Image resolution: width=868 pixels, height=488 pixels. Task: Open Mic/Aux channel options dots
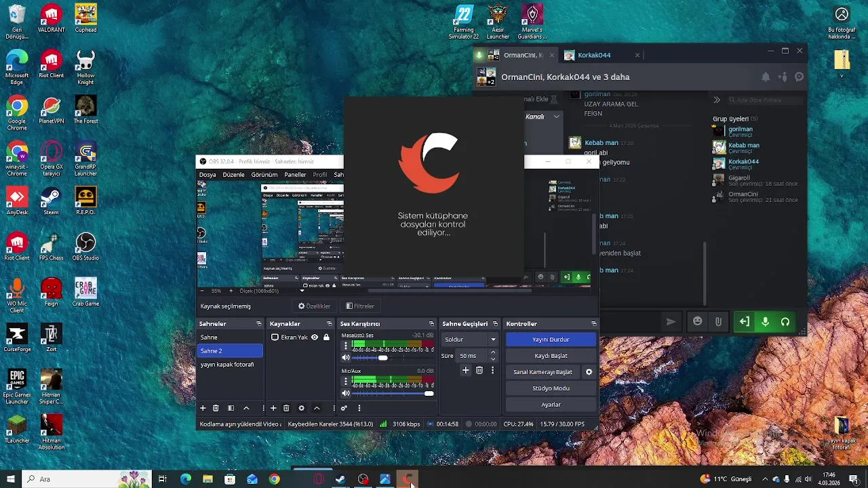(x=346, y=381)
